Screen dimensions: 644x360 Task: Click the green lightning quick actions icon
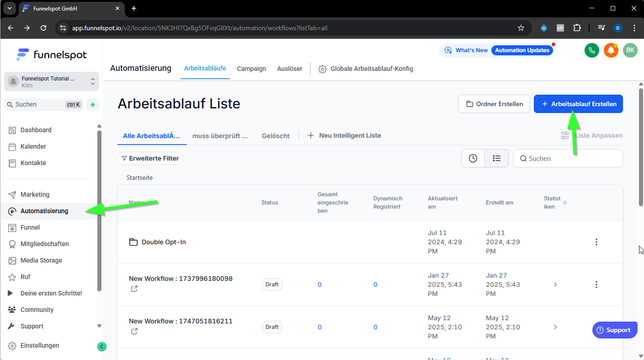pos(93,105)
